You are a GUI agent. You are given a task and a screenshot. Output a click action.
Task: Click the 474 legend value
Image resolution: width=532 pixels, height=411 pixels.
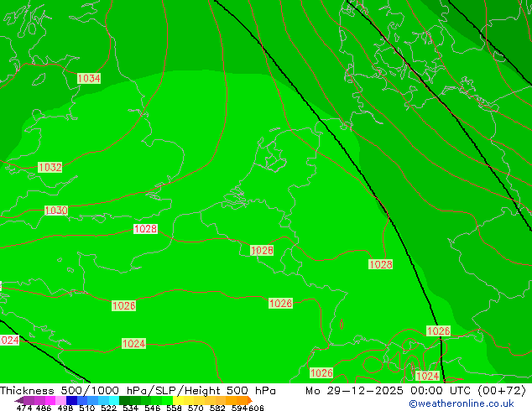[24, 408]
